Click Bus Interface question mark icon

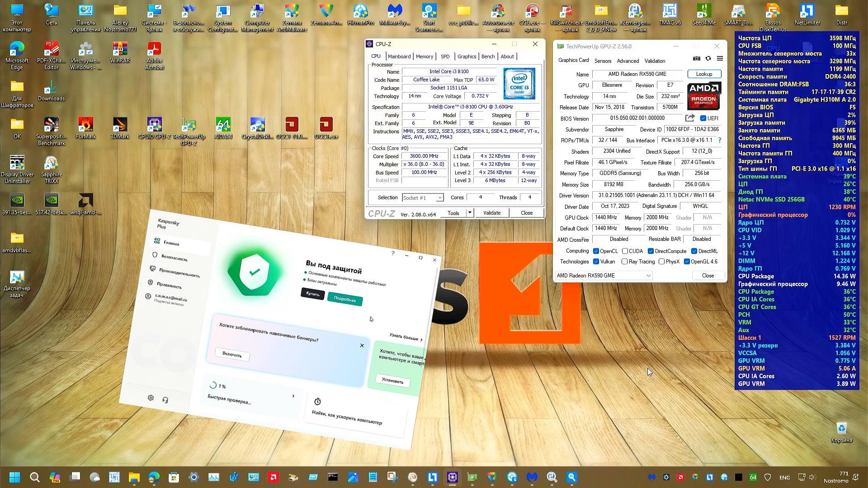tap(720, 140)
